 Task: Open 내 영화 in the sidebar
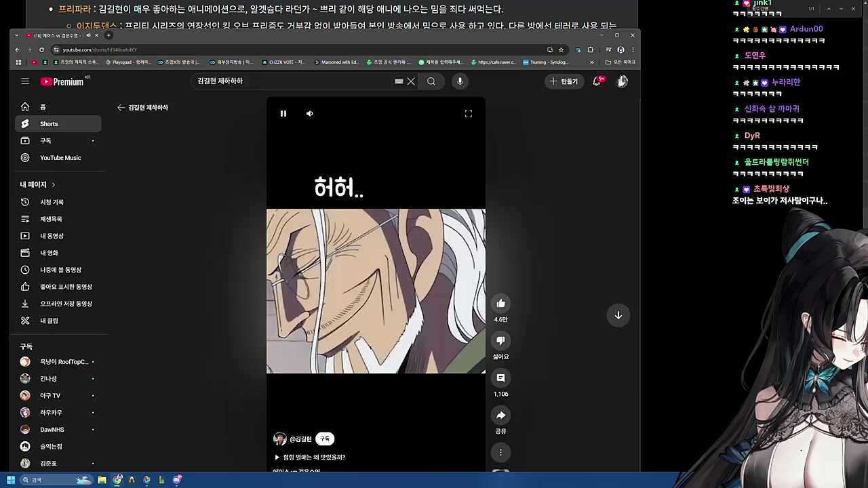click(58, 253)
